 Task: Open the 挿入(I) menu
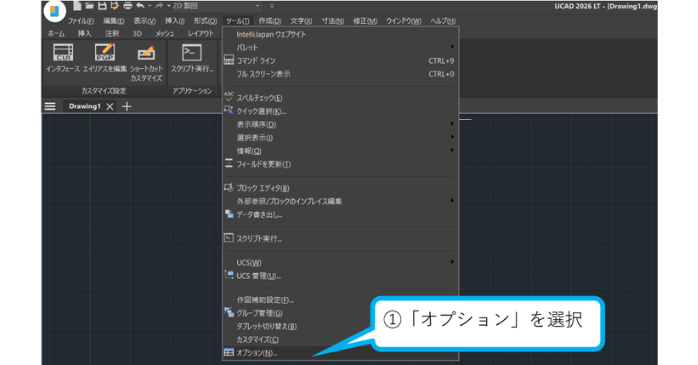[x=174, y=21]
